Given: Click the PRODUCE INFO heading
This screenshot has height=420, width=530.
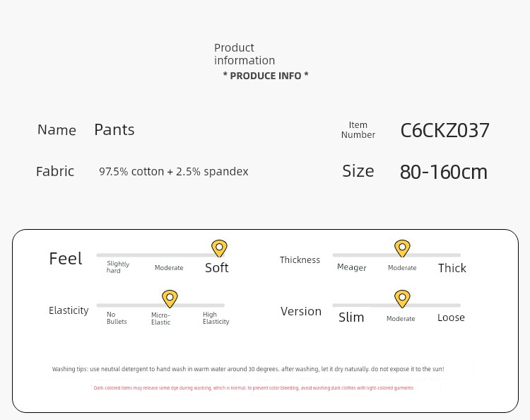Looking at the screenshot, I should pos(266,76).
